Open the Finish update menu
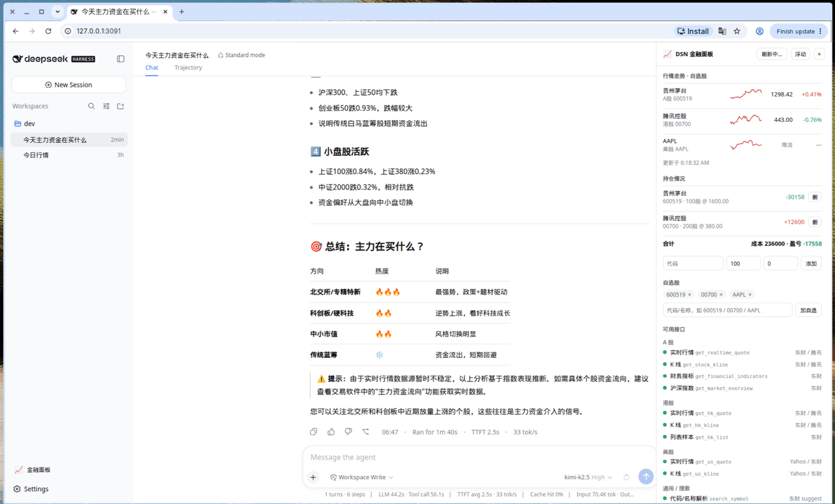The height and width of the screenshot is (504, 835). tap(799, 31)
